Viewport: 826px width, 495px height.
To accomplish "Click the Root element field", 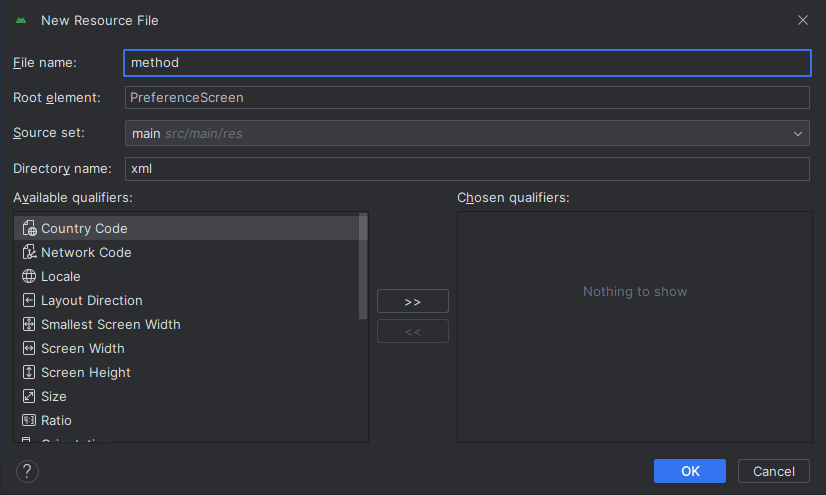I will pyautogui.click(x=467, y=97).
